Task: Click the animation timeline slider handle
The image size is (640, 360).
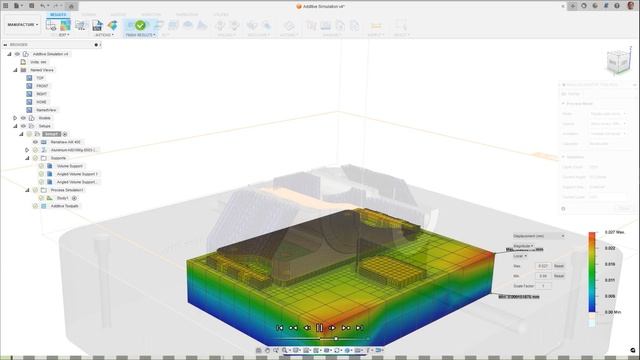Action: tap(336, 339)
